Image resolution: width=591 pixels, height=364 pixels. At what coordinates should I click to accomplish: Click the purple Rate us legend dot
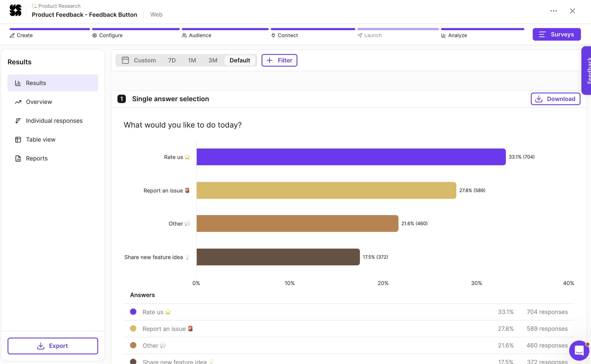click(x=133, y=312)
